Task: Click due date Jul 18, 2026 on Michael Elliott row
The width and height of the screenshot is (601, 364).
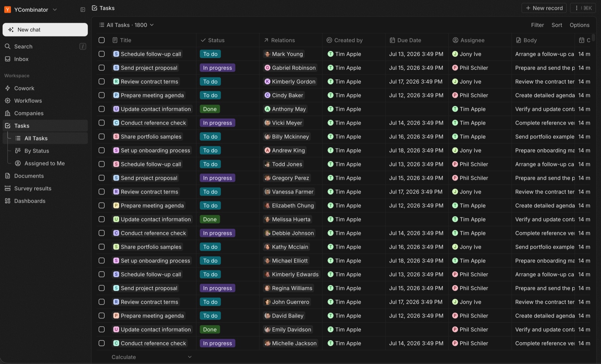Action: click(x=416, y=261)
